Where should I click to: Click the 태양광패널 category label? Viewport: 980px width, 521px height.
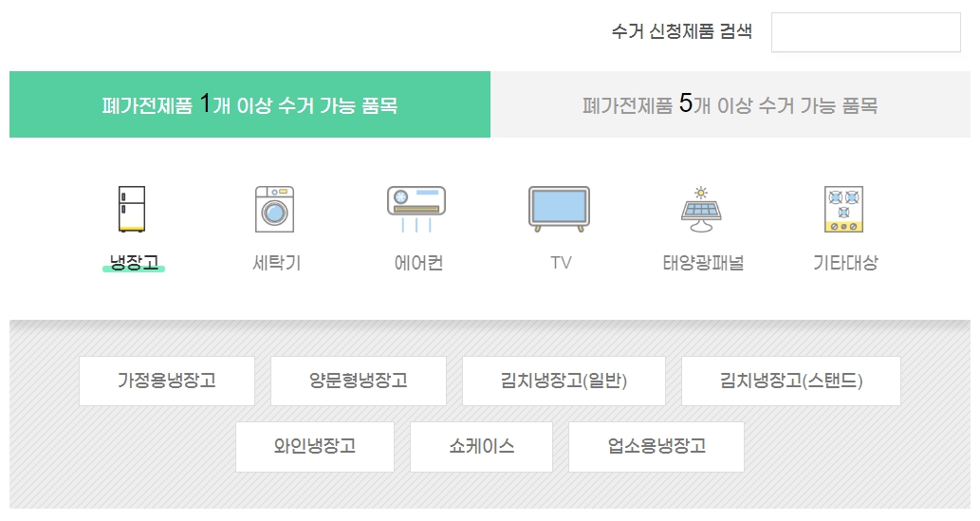pos(703,263)
